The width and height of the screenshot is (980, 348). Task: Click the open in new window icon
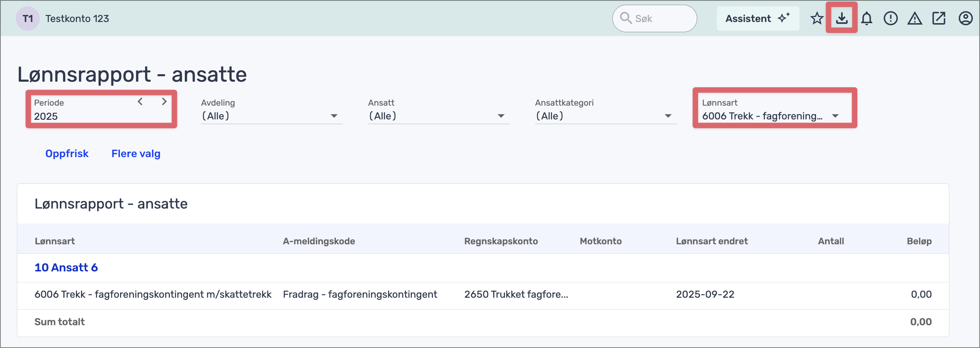pos(939,18)
